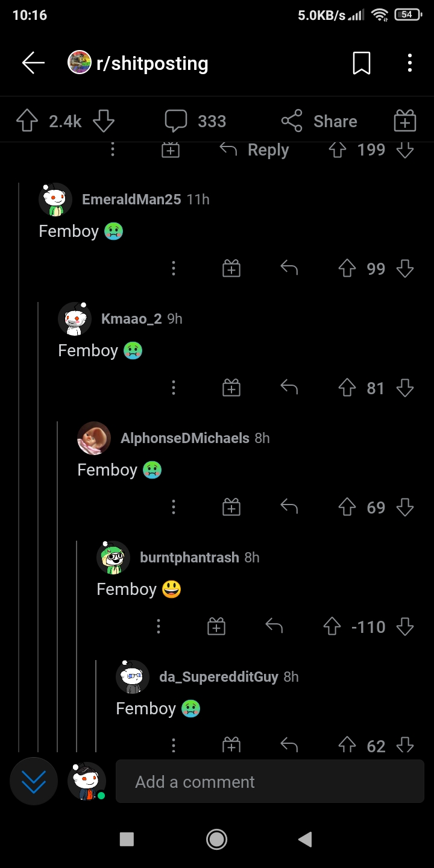Tap the Share button

(319, 121)
